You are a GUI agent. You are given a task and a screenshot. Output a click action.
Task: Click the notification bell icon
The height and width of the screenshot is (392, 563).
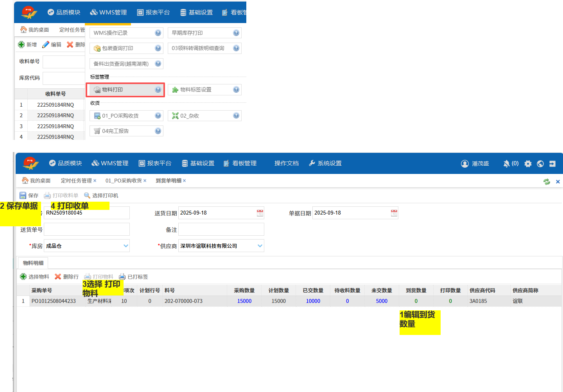click(506, 164)
